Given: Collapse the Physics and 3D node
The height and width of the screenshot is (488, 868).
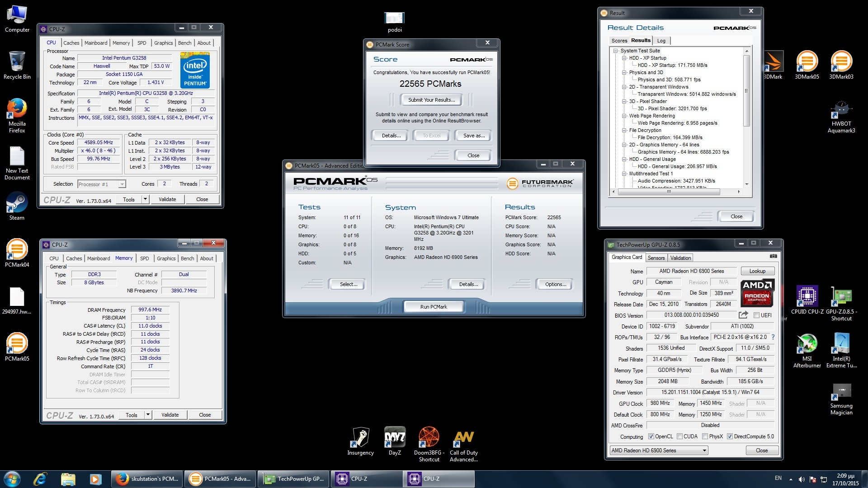Looking at the screenshot, I should tap(624, 72).
